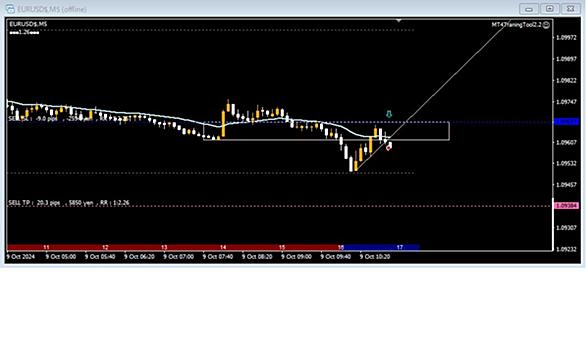Click the 1.26 label under the symbol name
The width and height of the screenshot is (586, 362).
pyautogui.click(x=24, y=32)
